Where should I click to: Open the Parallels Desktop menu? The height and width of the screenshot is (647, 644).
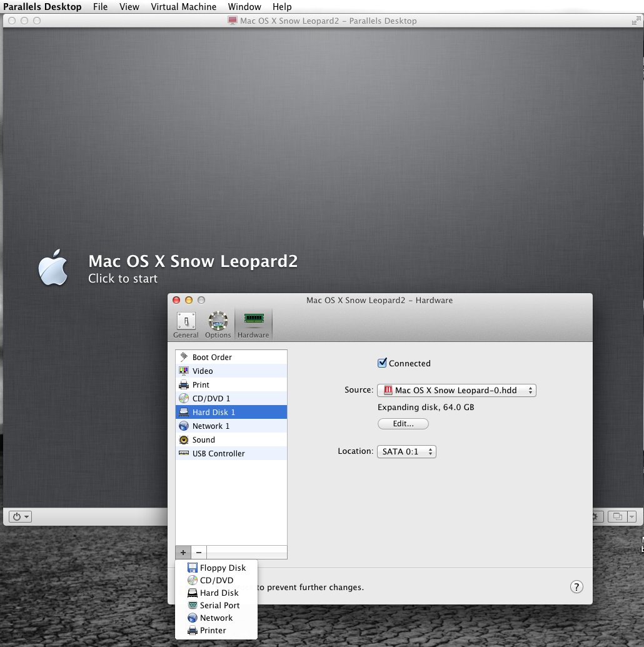click(x=42, y=7)
